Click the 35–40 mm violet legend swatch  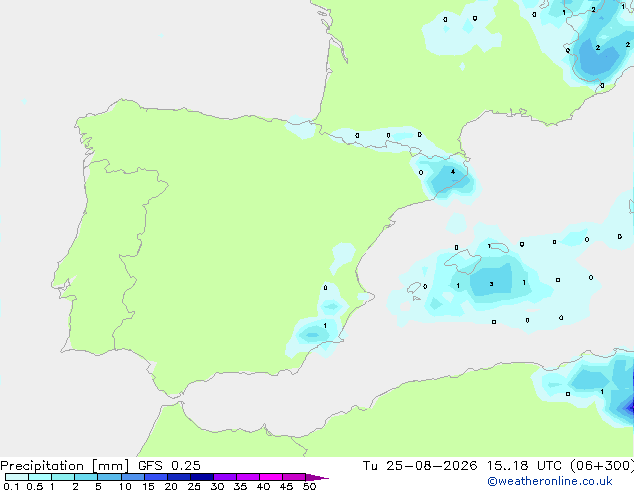[x=248, y=477]
